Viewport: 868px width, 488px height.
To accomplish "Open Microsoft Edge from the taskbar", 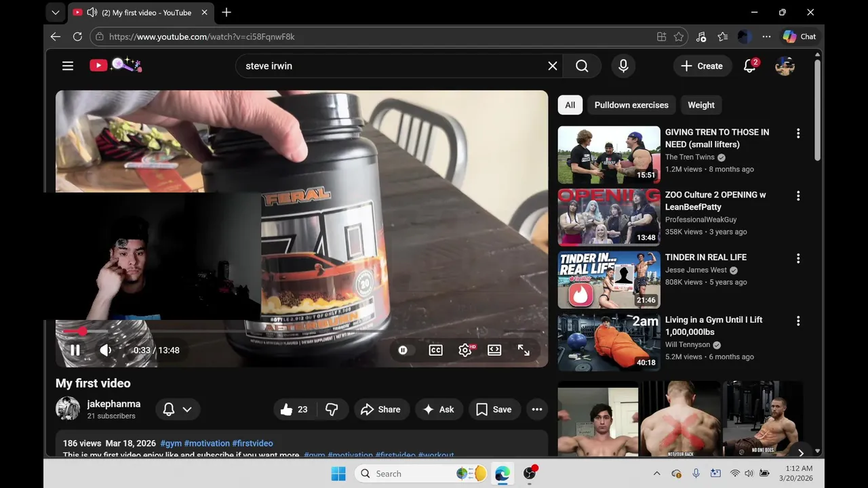I will pyautogui.click(x=502, y=474).
